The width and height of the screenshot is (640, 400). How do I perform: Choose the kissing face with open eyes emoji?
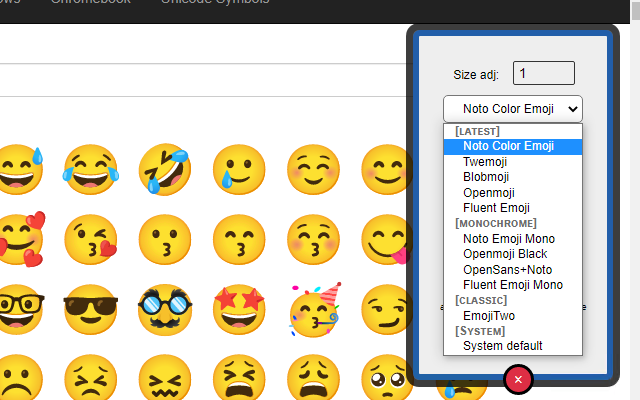(164, 240)
